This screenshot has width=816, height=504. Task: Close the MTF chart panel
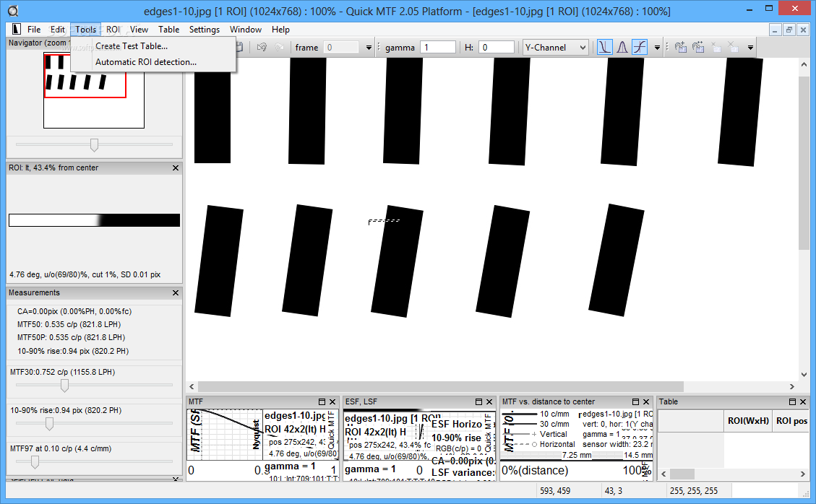[x=332, y=402]
